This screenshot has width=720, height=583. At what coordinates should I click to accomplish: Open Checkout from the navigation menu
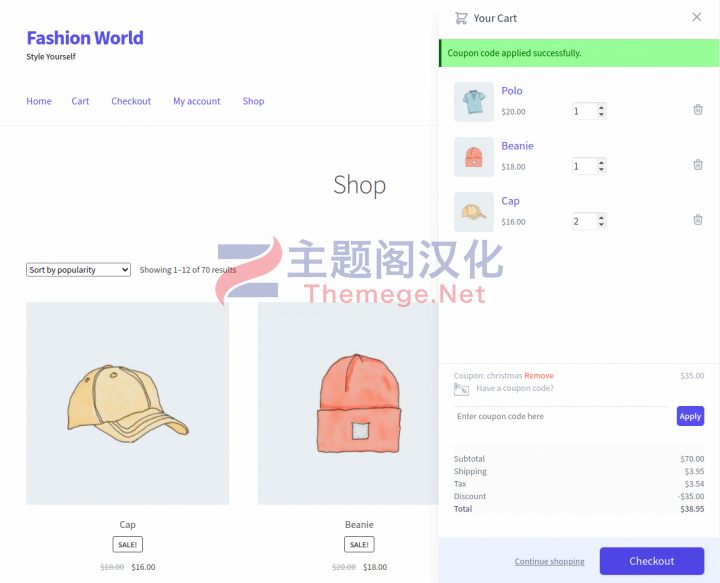131,101
